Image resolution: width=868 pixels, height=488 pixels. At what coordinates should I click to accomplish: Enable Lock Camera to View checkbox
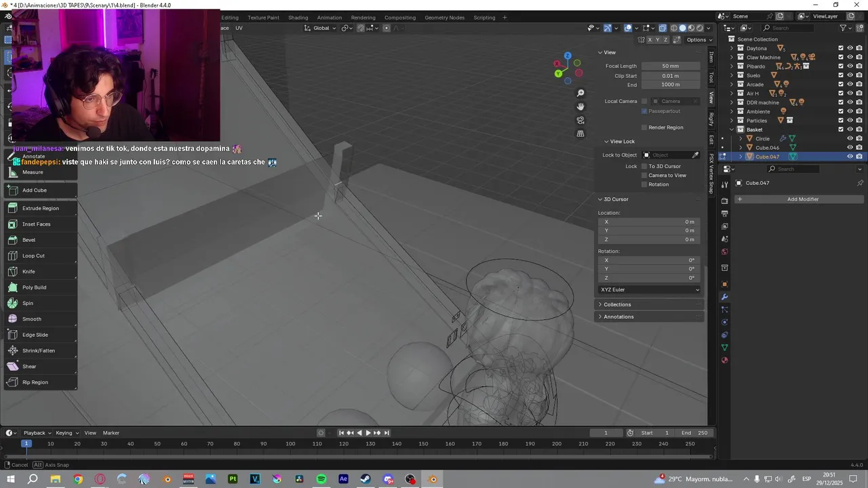click(x=644, y=175)
